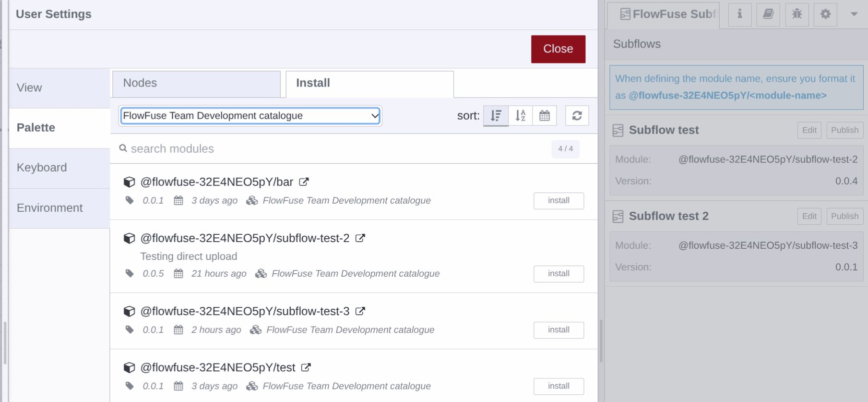This screenshot has width=868, height=402.
Task: Open external link for subflow-test-3 module
Action: [360, 311]
